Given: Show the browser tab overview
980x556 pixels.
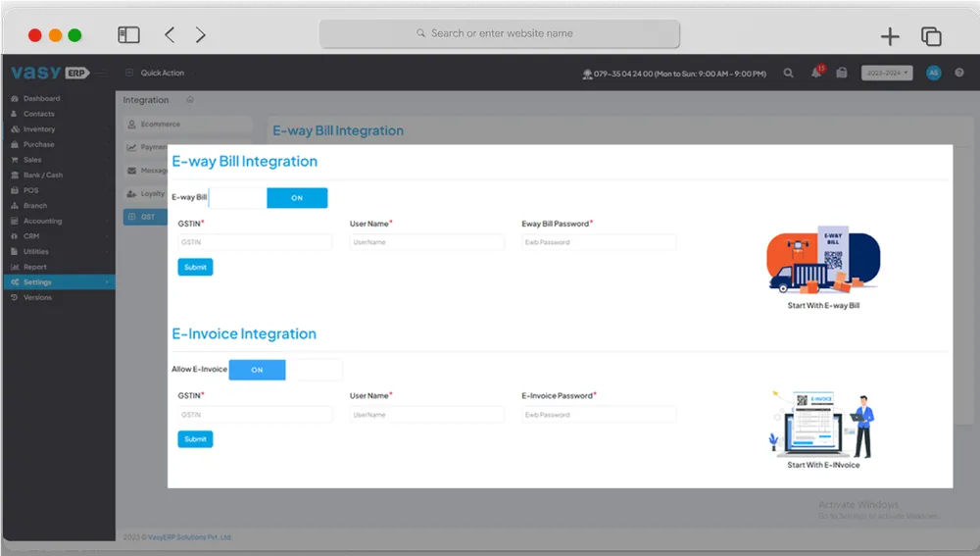Looking at the screenshot, I should coord(931,36).
